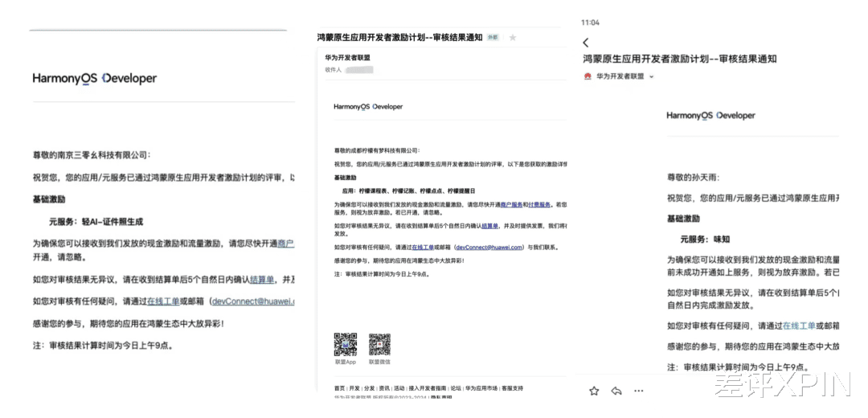This screenshot has height=418, width=868.
Task: Open 结算单 link in the left email
Action: [262, 280]
